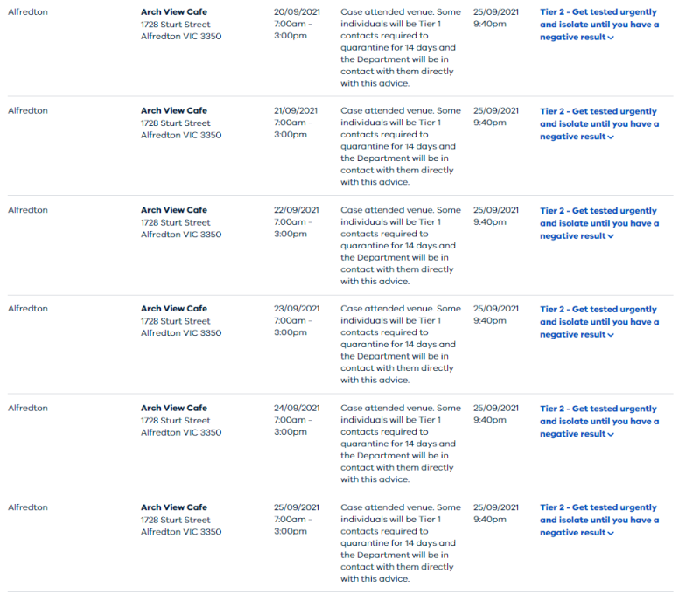Click chevron icon in 22/09/2021 row
Viewport: 700px width, 595px height.
[x=611, y=236]
